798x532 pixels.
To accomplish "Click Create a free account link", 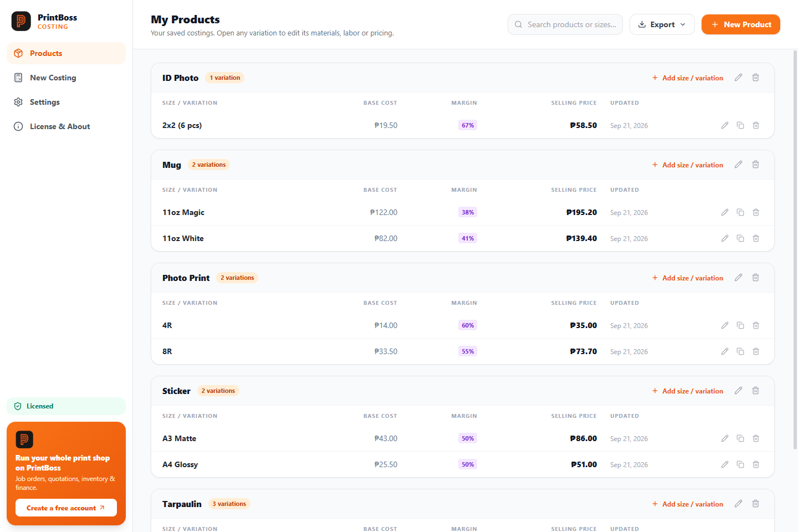I will pyautogui.click(x=66, y=508).
